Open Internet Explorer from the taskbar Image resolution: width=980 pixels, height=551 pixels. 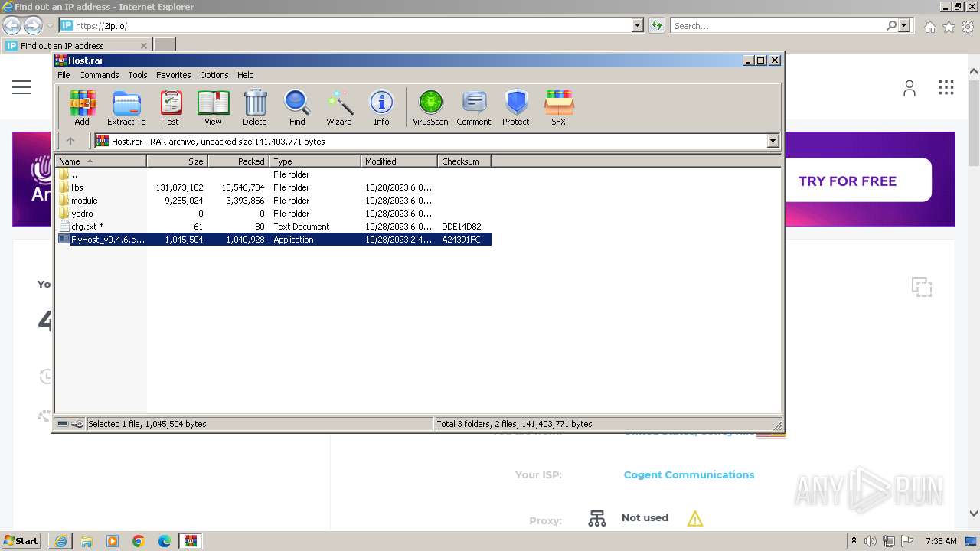tap(60, 541)
